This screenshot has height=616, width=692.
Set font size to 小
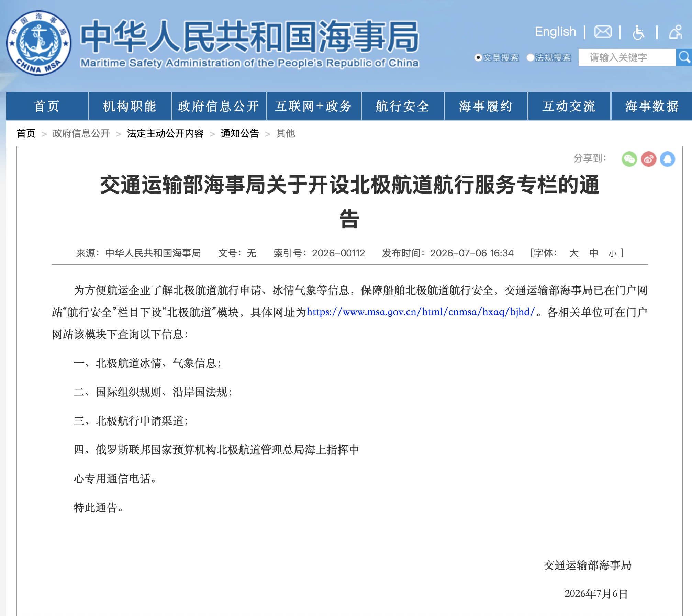(x=612, y=254)
